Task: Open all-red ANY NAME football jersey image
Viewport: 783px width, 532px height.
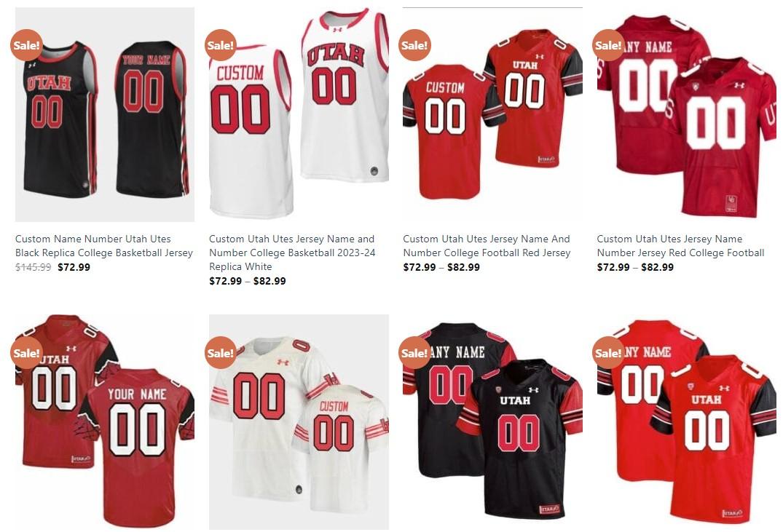Action: [687, 114]
